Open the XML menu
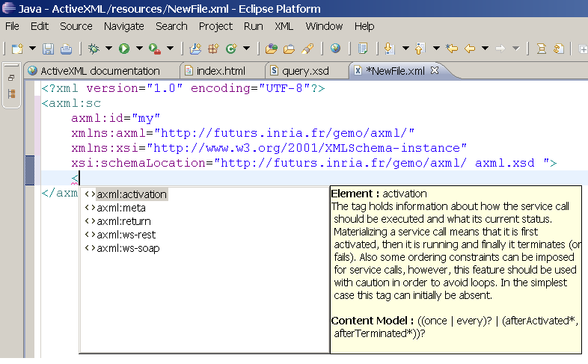Viewport: 588px width, 364px height. coord(284,26)
